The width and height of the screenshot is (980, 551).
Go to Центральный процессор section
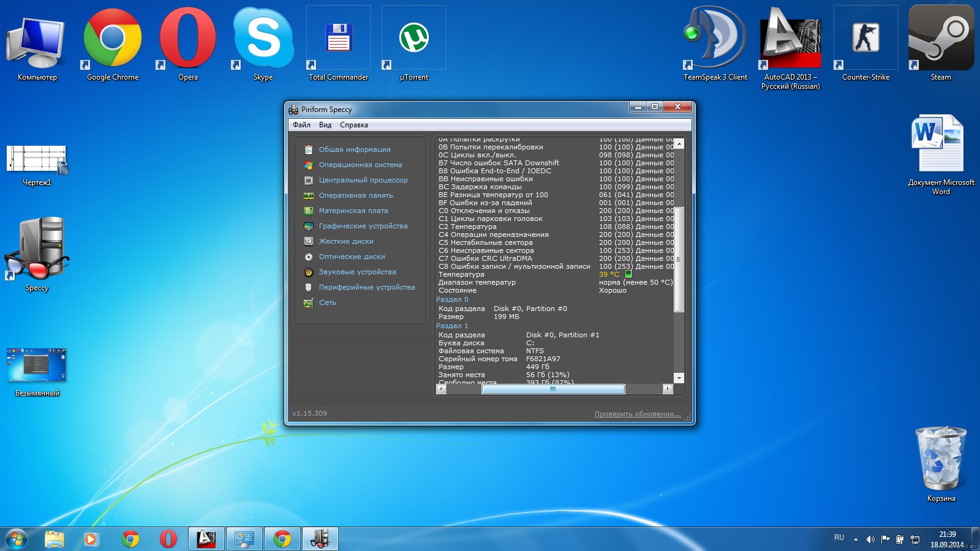tap(363, 180)
